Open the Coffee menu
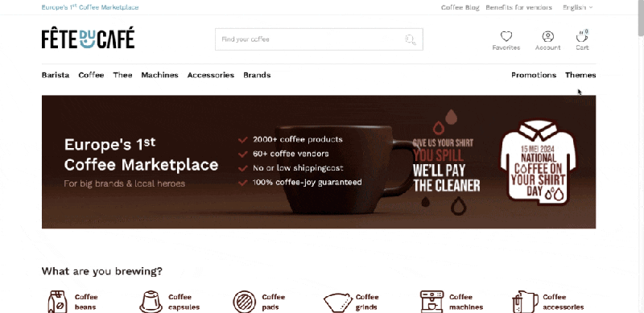The width and height of the screenshot is (644, 313). pos(91,75)
